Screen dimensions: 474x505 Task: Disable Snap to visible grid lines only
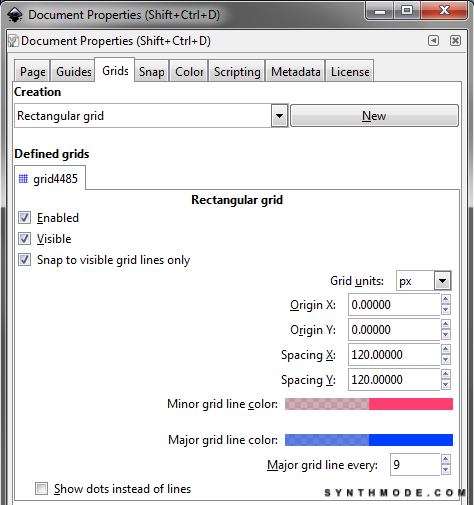tap(24, 260)
